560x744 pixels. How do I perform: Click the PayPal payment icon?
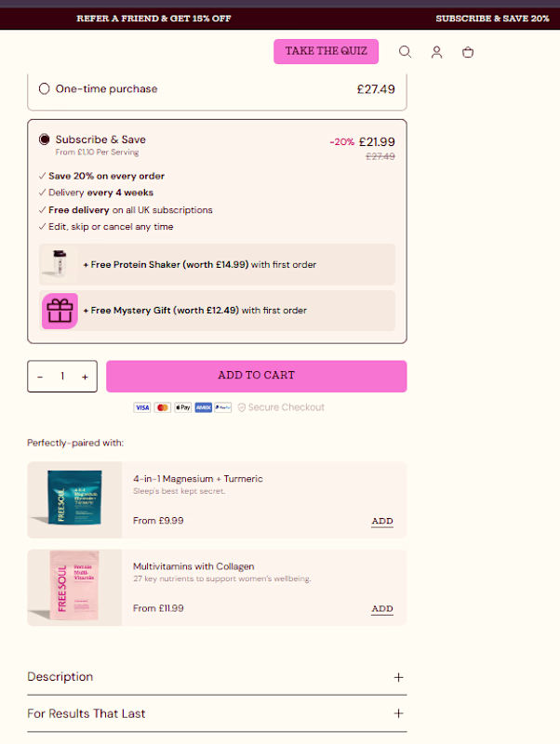point(223,407)
